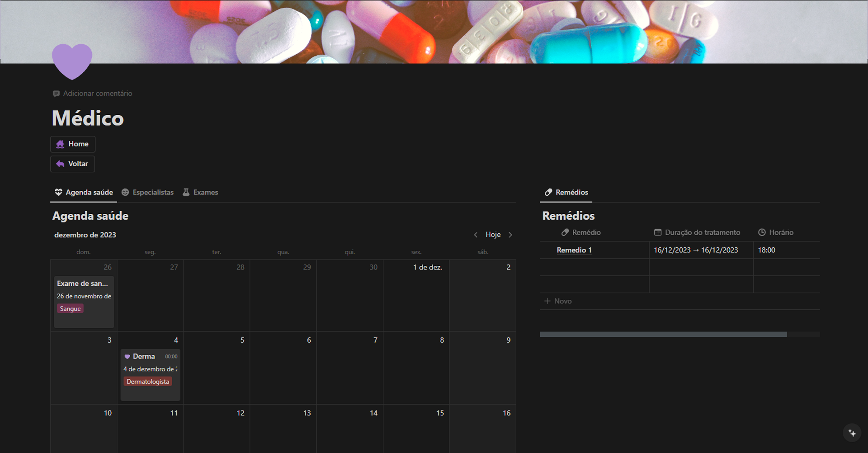
Task: Switch to the Exames tab
Action: pyautogui.click(x=200, y=192)
